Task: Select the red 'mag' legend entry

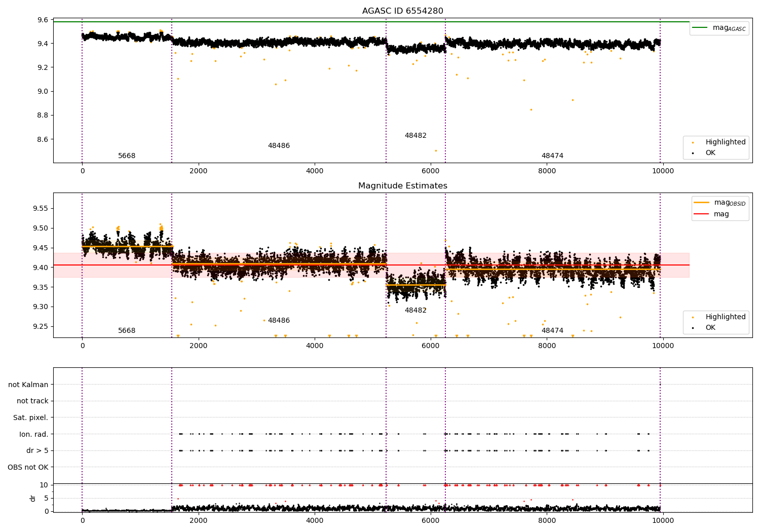Action: (x=712, y=214)
